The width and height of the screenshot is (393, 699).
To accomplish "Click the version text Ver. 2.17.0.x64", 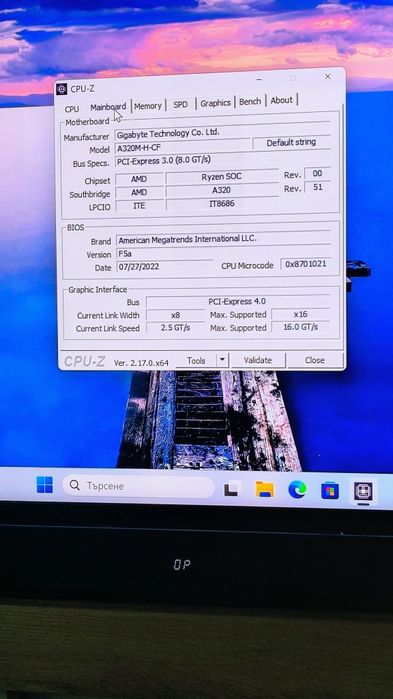I will (141, 363).
